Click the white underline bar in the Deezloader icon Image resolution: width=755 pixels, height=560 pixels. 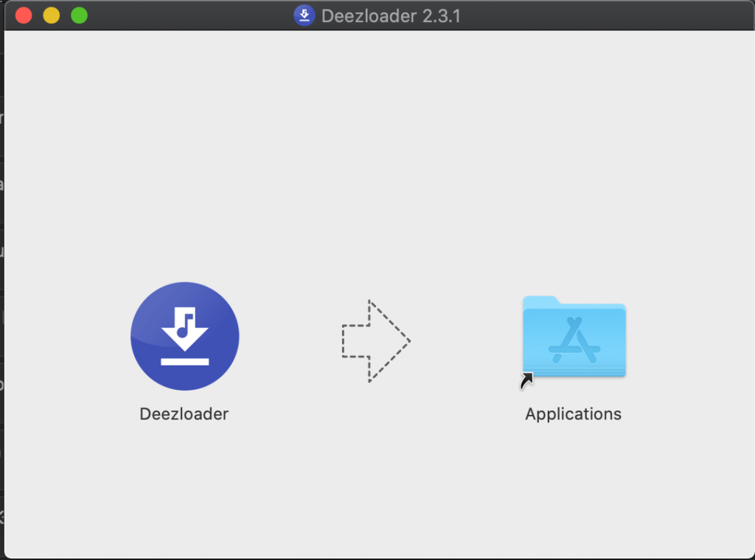(x=184, y=362)
